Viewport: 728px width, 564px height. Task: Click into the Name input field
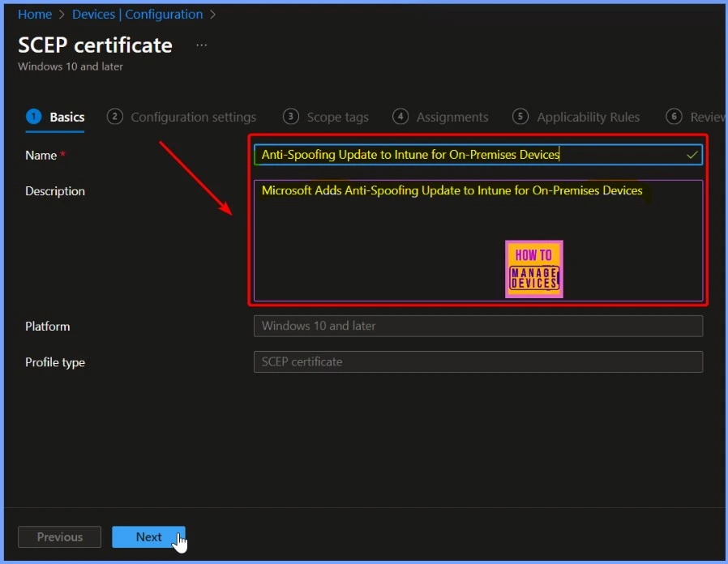[477, 155]
